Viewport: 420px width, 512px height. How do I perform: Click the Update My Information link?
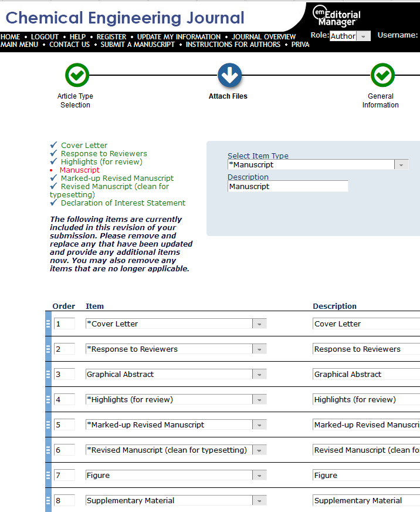click(x=179, y=37)
